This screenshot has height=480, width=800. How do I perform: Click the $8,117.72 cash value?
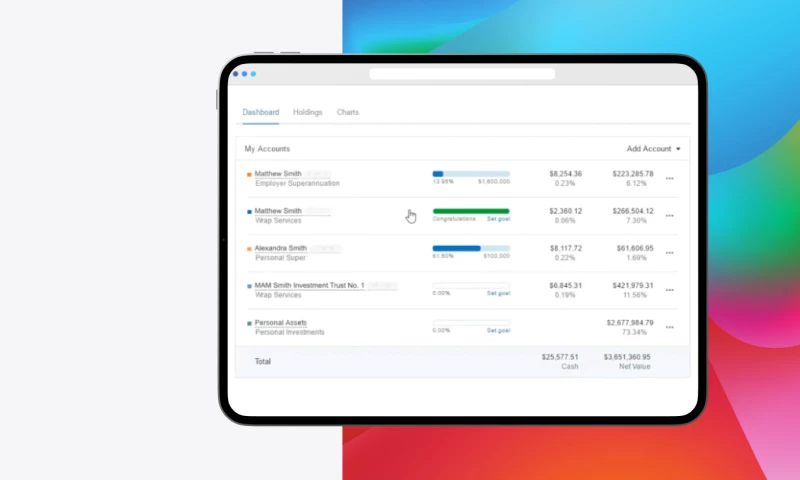[566, 248]
